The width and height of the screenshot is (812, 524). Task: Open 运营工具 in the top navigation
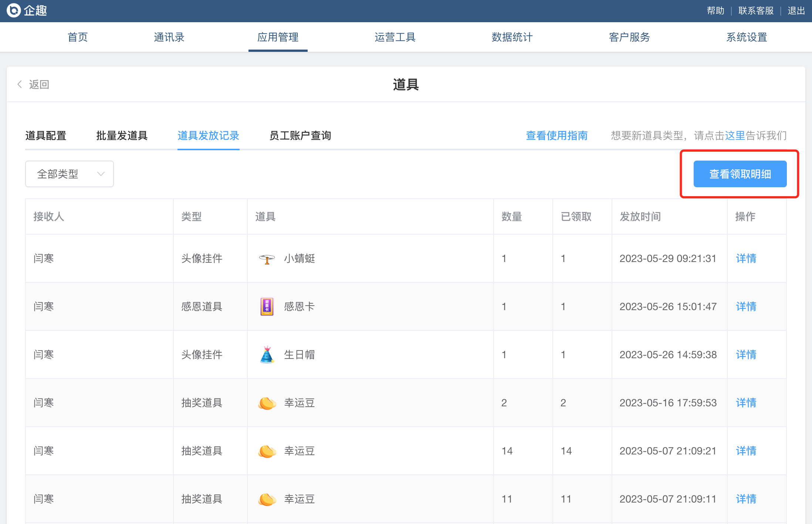tap(395, 37)
